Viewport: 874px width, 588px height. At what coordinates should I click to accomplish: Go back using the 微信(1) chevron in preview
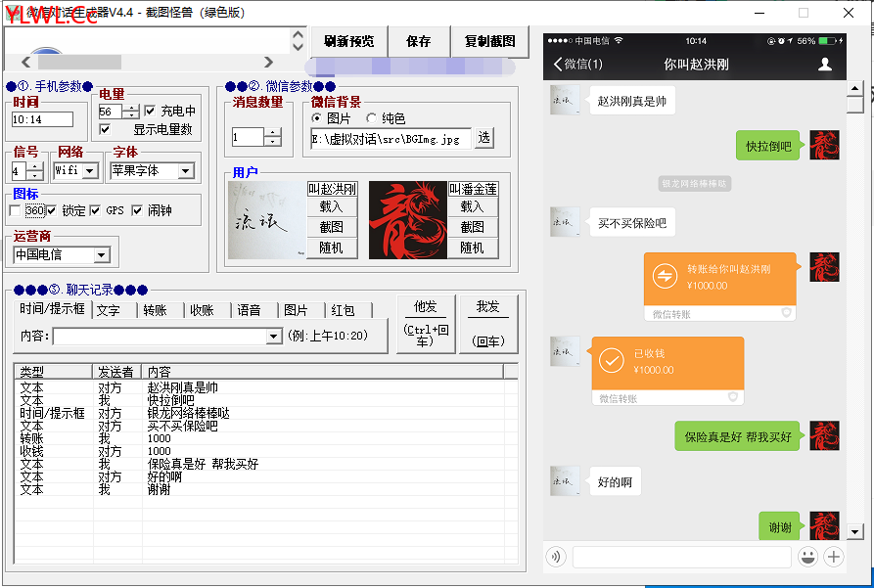(578, 65)
